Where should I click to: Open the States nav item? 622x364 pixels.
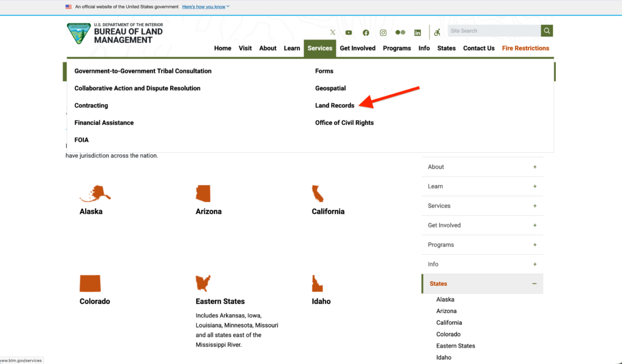[x=446, y=48]
